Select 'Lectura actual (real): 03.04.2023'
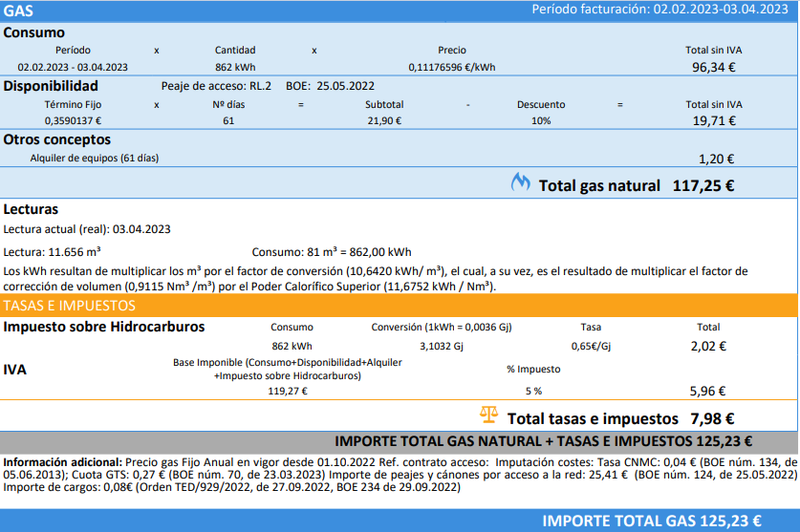The width and height of the screenshot is (800, 532). pyautogui.click(x=87, y=229)
